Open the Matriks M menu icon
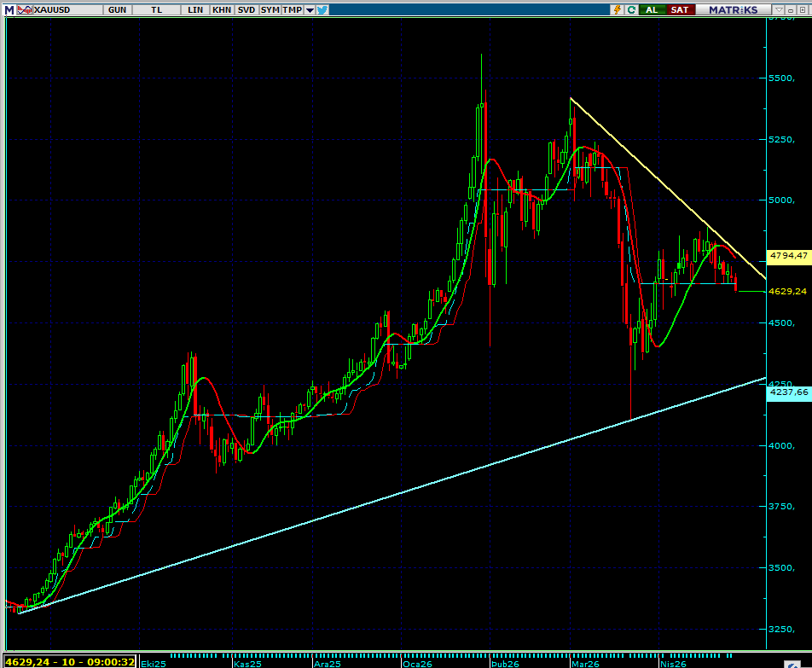 pyautogui.click(x=9, y=10)
